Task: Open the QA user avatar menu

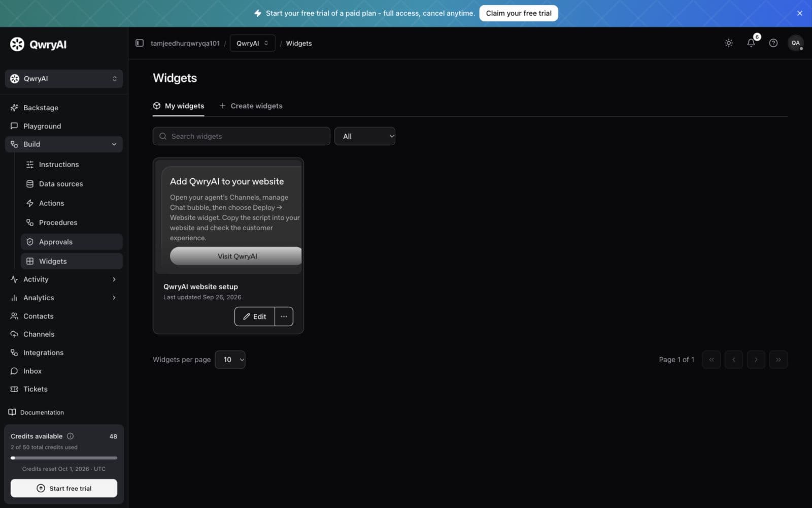Action: click(x=796, y=43)
